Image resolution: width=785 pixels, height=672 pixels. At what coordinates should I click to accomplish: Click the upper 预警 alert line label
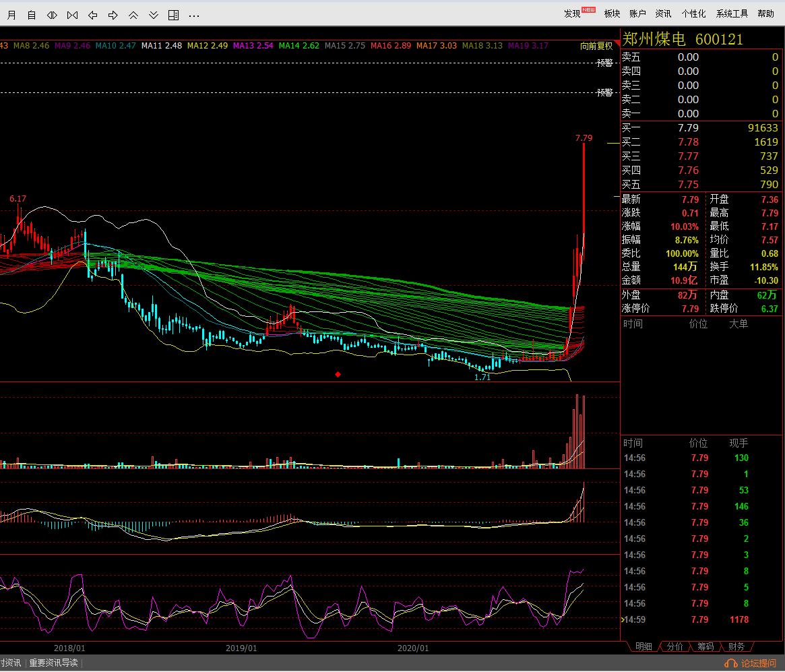point(605,63)
